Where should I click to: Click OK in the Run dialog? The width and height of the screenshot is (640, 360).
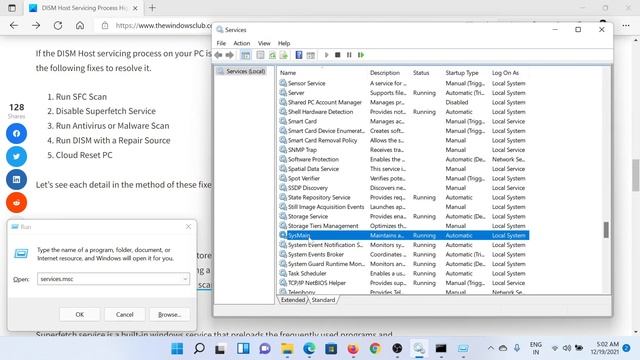click(x=80, y=314)
